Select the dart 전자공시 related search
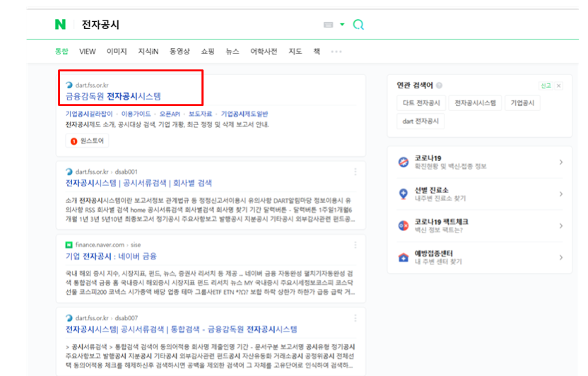The height and width of the screenshot is (376, 588). pyautogui.click(x=421, y=121)
